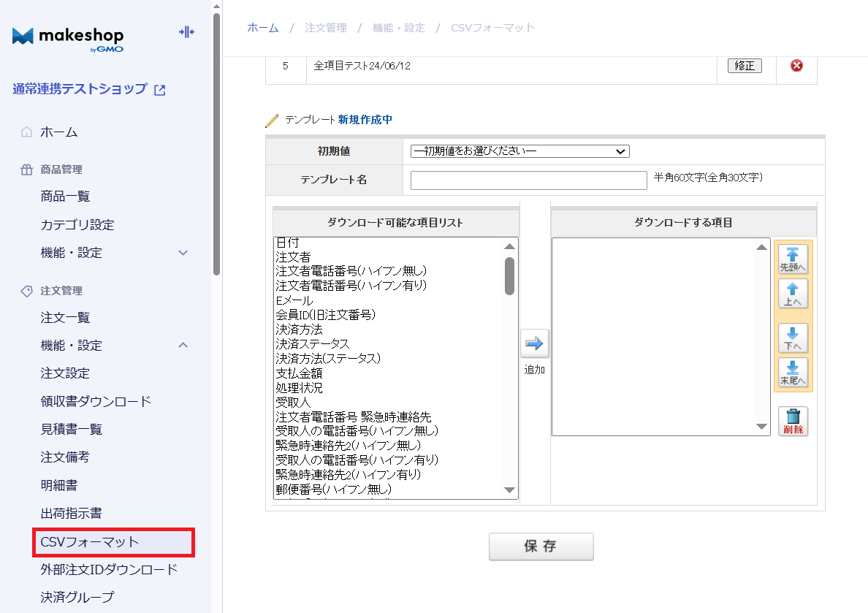Collapse the sidebar using the panel toggle icon

tap(186, 32)
